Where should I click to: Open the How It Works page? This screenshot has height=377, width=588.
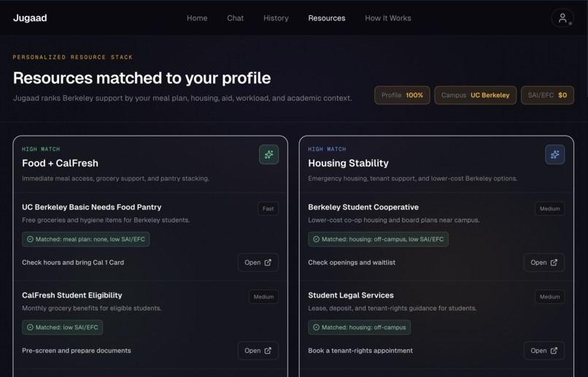pos(388,18)
